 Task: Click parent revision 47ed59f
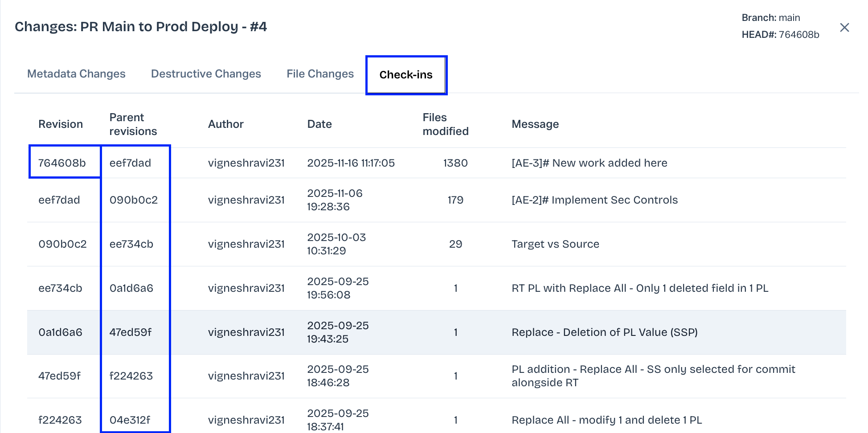pyautogui.click(x=131, y=332)
